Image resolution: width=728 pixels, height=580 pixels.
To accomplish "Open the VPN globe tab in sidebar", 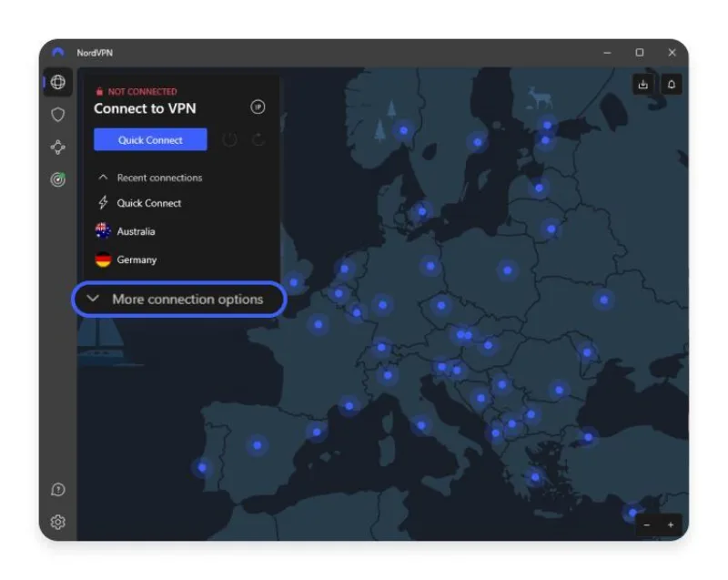I will point(57,82).
